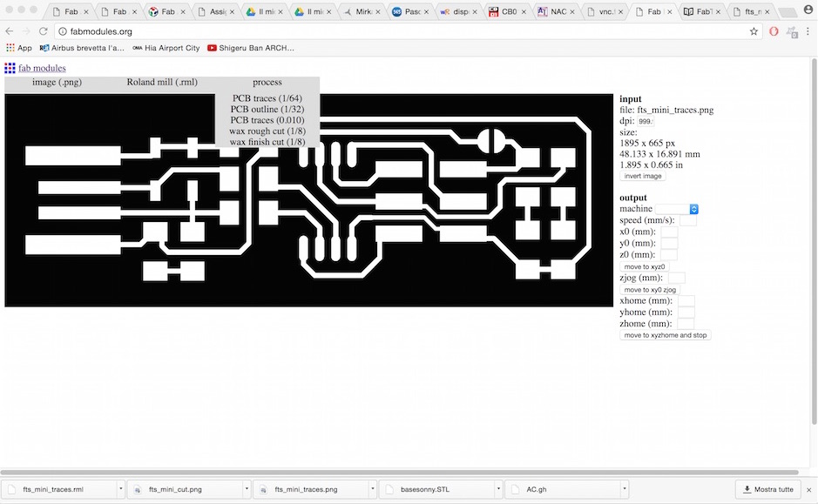Open the machine dropdown
Viewport: 818px width, 504px height.
[677, 209]
